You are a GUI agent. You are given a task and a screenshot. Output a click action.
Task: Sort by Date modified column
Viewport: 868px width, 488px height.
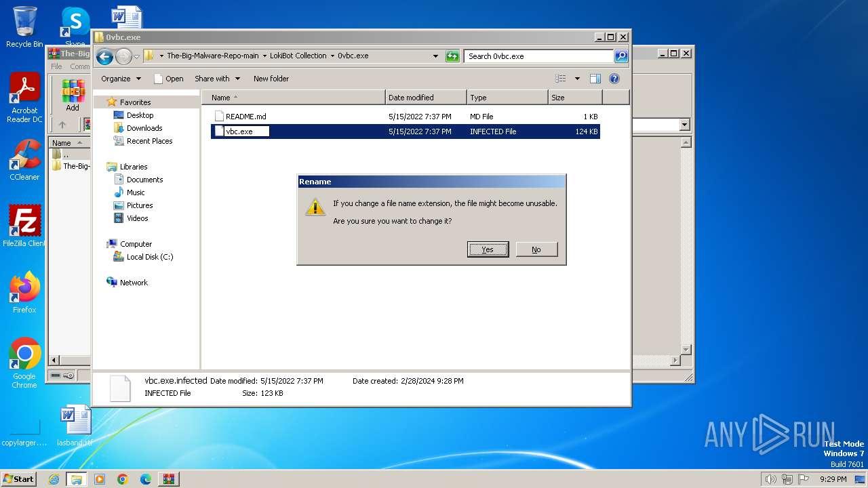tap(426, 98)
